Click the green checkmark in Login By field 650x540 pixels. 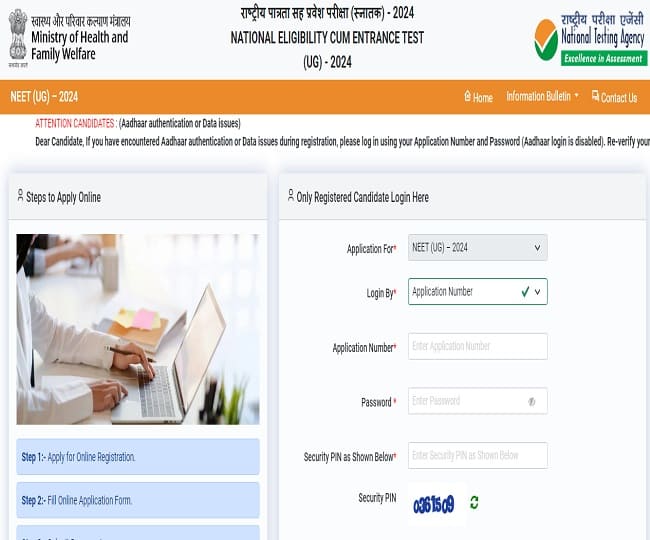tap(525, 292)
